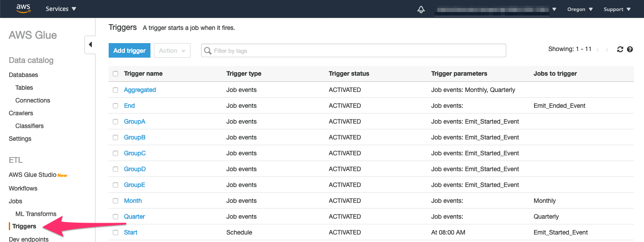Viewport: 644px width, 242px height.
Task: Check the Quarter trigger checkbox
Action: point(115,216)
